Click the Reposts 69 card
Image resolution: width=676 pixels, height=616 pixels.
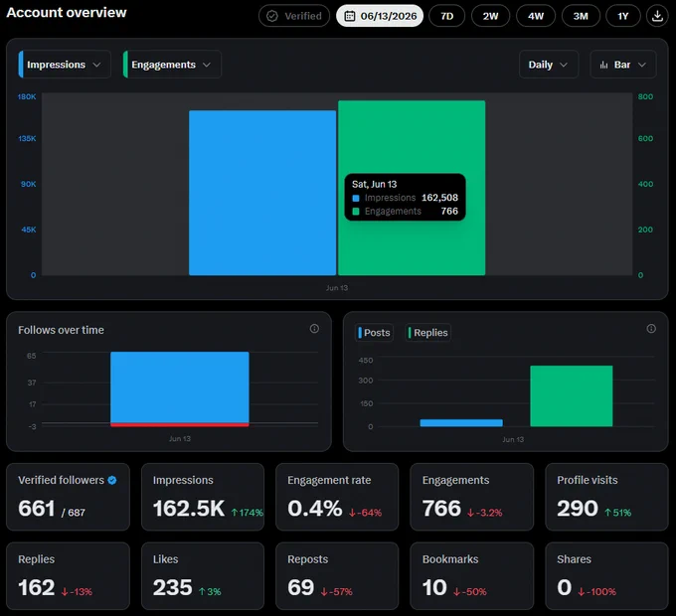pyautogui.click(x=337, y=576)
